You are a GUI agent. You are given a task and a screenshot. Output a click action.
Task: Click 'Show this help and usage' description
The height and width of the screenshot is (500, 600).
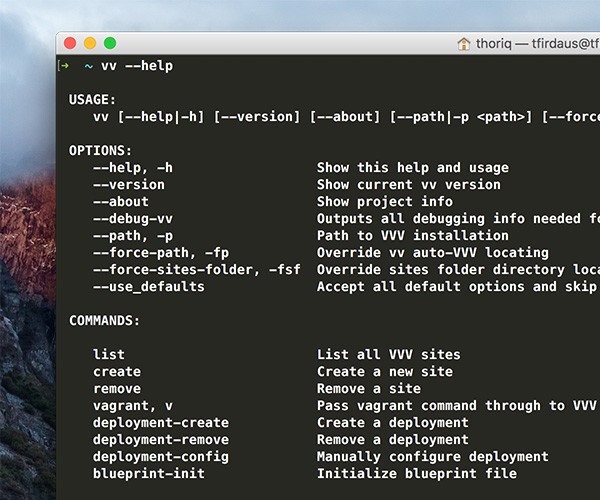pyautogui.click(x=413, y=168)
